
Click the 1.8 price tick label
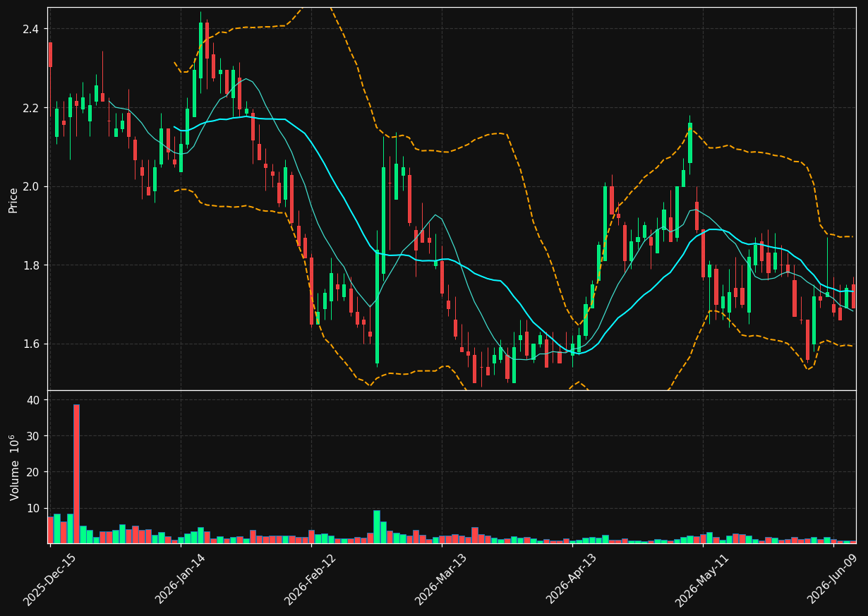[30, 265]
